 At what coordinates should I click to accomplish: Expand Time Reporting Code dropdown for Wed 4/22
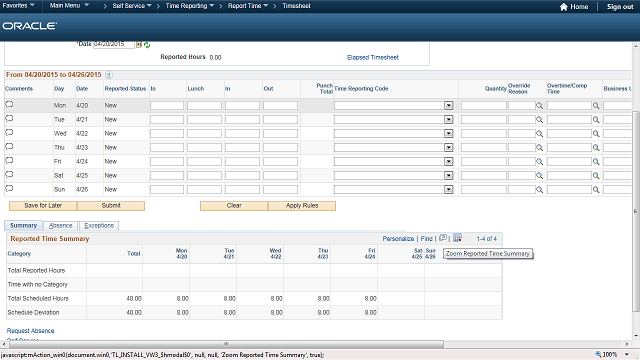pyautogui.click(x=449, y=133)
